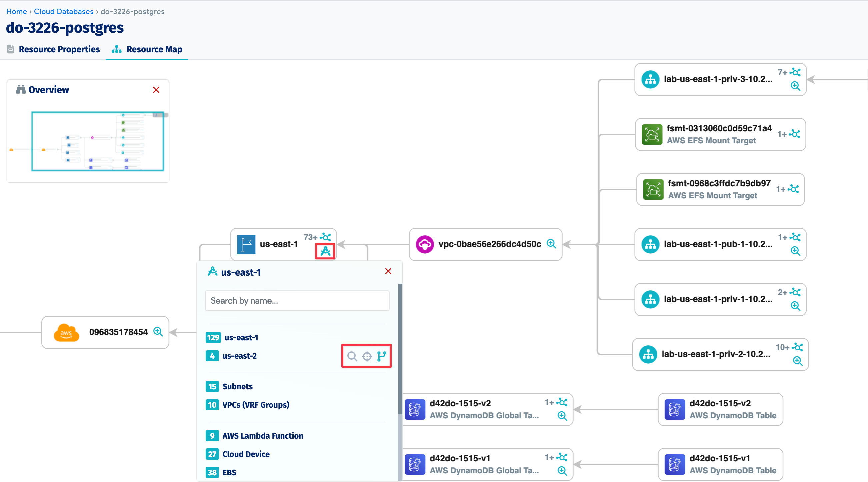868x482 pixels.
Task: Open the Cloud Databases breadcrumb link
Action: [x=64, y=11]
